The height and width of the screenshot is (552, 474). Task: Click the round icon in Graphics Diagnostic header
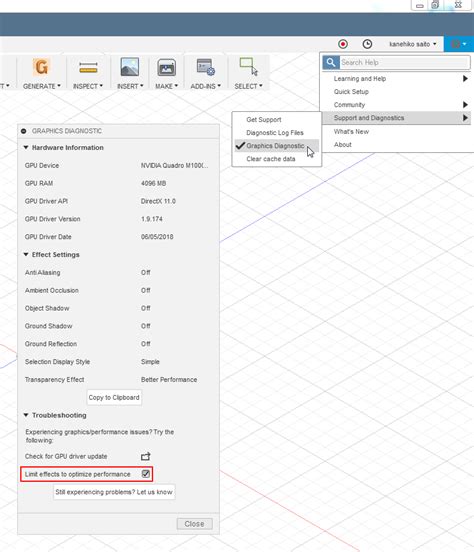click(x=23, y=131)
